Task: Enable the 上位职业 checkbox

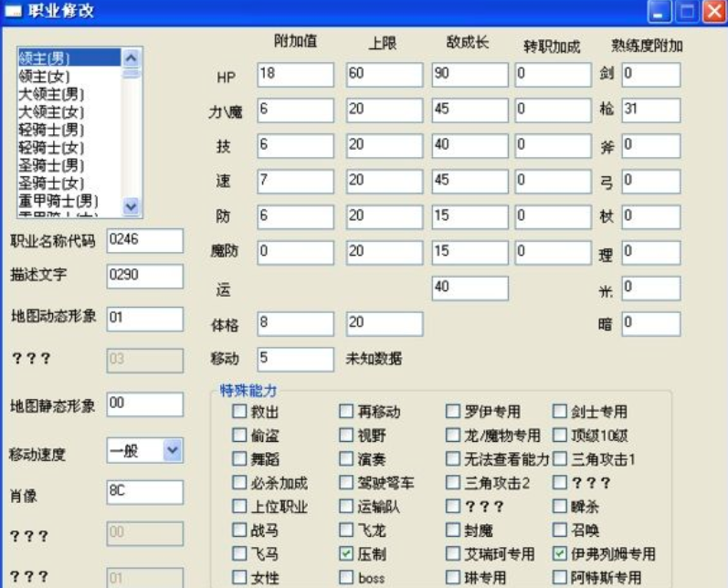Action: [239, 506]
